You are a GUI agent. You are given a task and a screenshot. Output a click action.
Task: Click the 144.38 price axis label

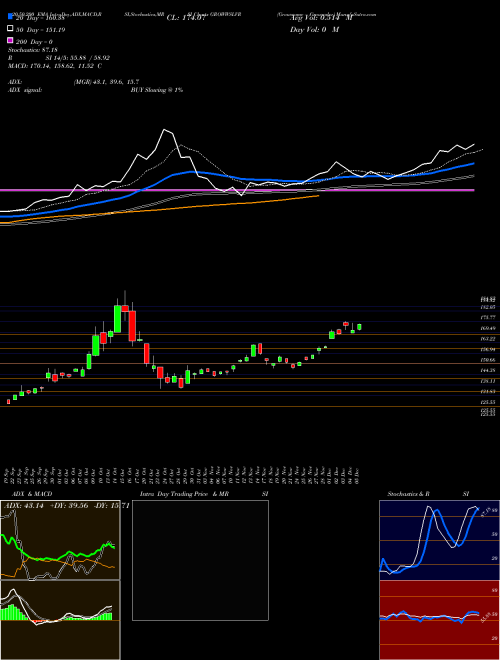(x=488, y=370)
